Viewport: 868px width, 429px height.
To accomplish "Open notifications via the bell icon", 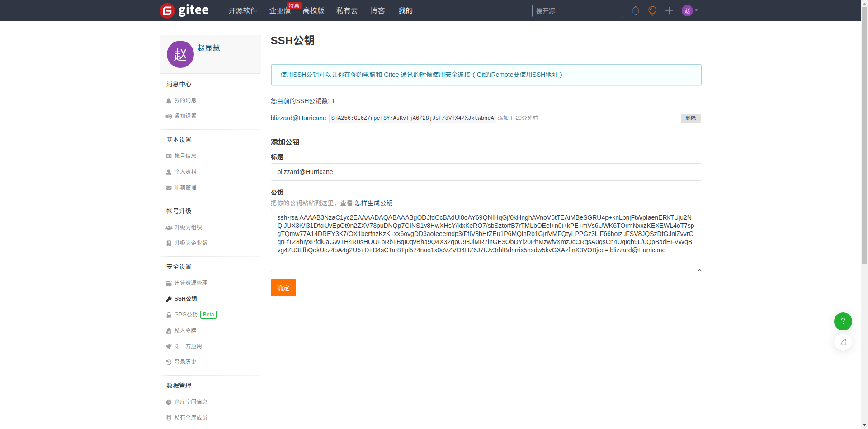I will pyautogui.click(x=635, y=10).
